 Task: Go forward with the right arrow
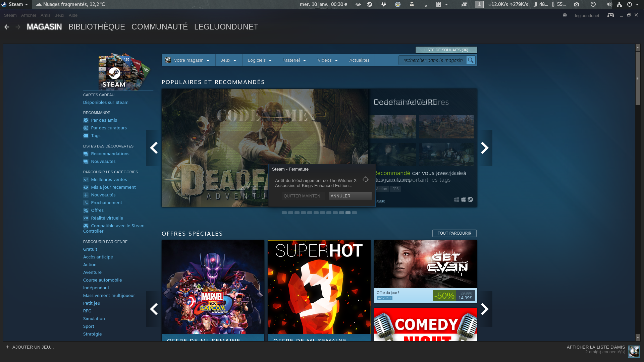coord(18,27)
